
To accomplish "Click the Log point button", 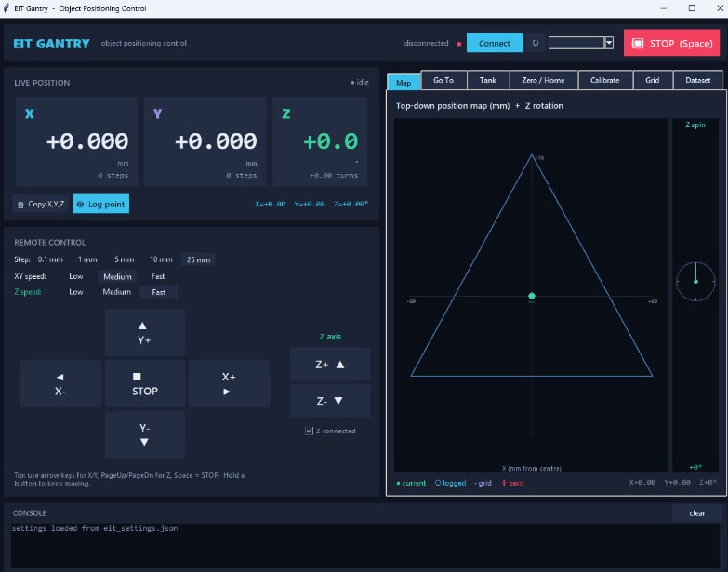I will click(100, 204).
